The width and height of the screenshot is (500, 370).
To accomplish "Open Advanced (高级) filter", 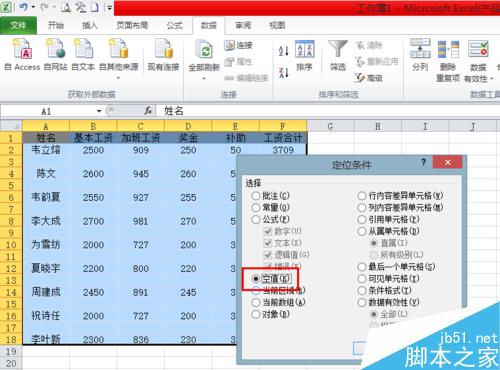I will [x=369, y=78].
